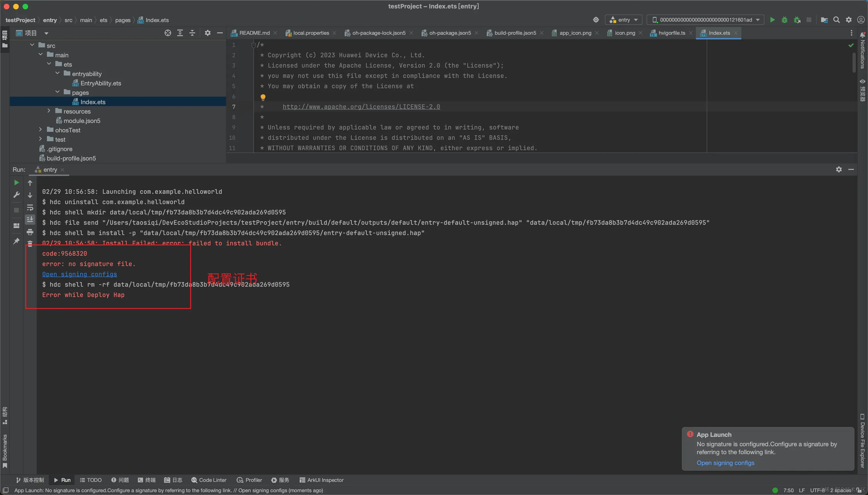The image size is (868, 495).
Task: Open the device selector dropdown
Action: (x=705, y=20)
